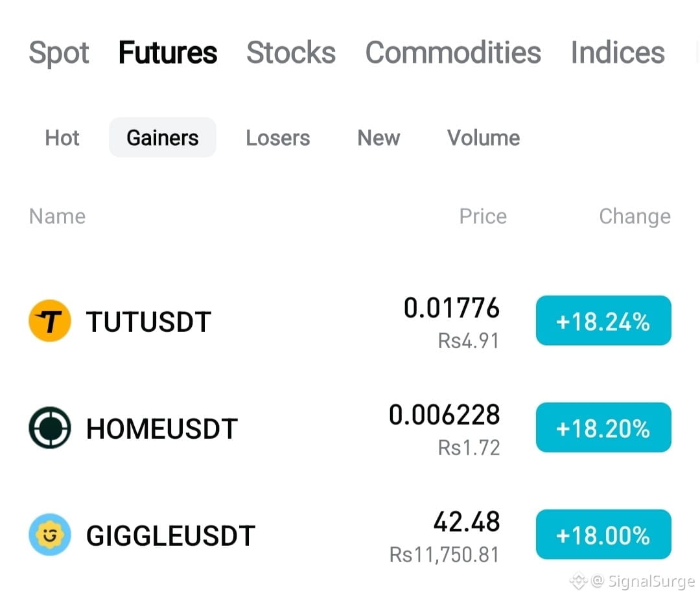Sort by the Change column header

pyautogui.click(x=635, y=217)
